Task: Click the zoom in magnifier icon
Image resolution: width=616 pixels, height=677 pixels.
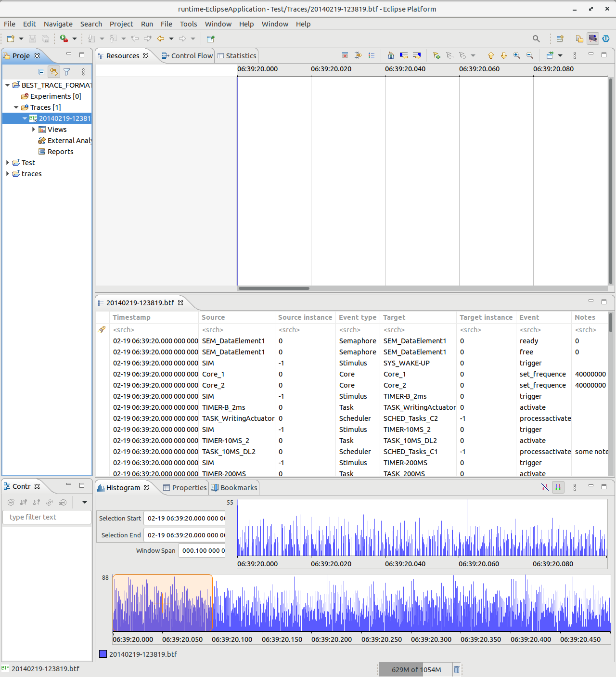Action: pos(517,56)
